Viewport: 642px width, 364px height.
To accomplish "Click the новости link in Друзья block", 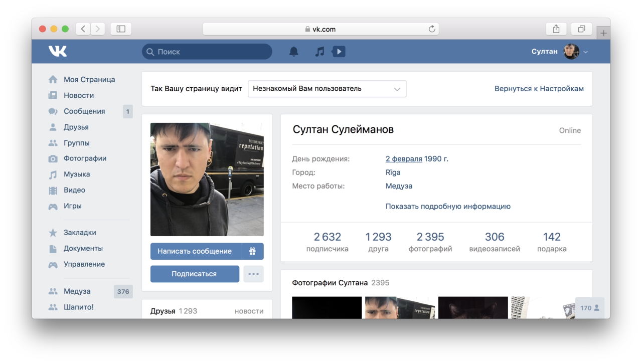I will click(x=249, y=311).
